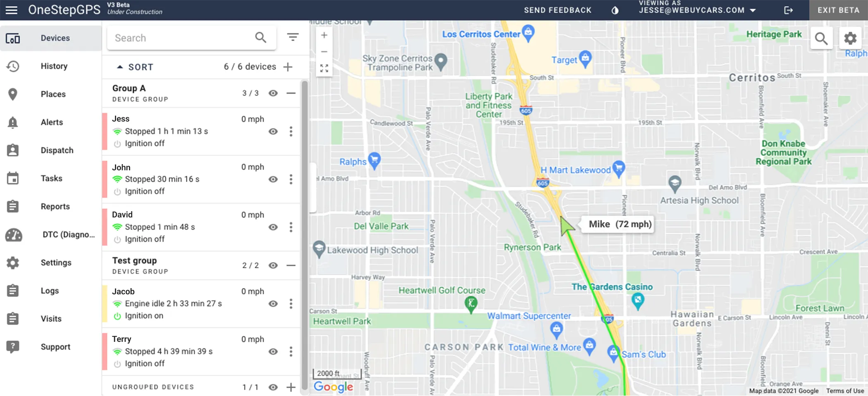Toggle visibility for device Jess
This screenshot has height=396, width=868.
coord(273,131)
